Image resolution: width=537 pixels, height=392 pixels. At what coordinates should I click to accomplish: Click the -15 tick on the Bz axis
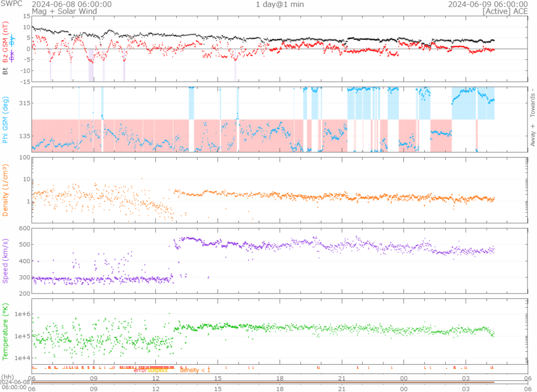point(25,81)
